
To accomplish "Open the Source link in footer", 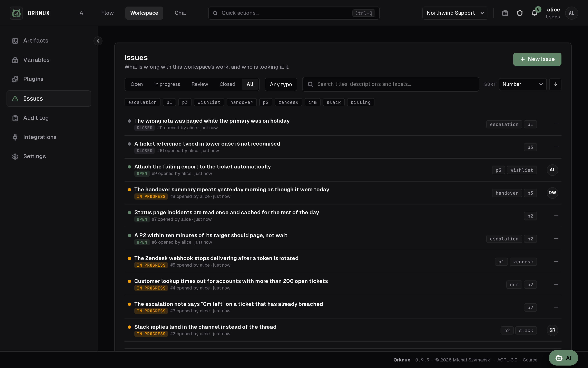I will (530, 360).
